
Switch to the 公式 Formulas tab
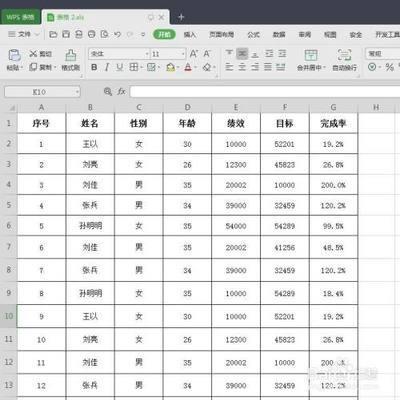pyautogui.click(x=253, y=34)
